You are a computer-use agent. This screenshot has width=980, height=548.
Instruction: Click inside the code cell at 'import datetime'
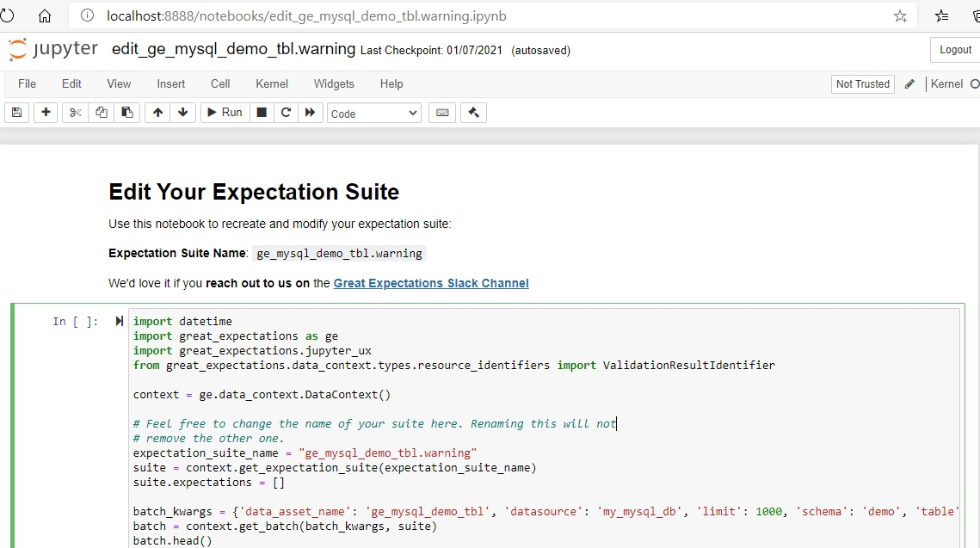click(x=182, y=321)
